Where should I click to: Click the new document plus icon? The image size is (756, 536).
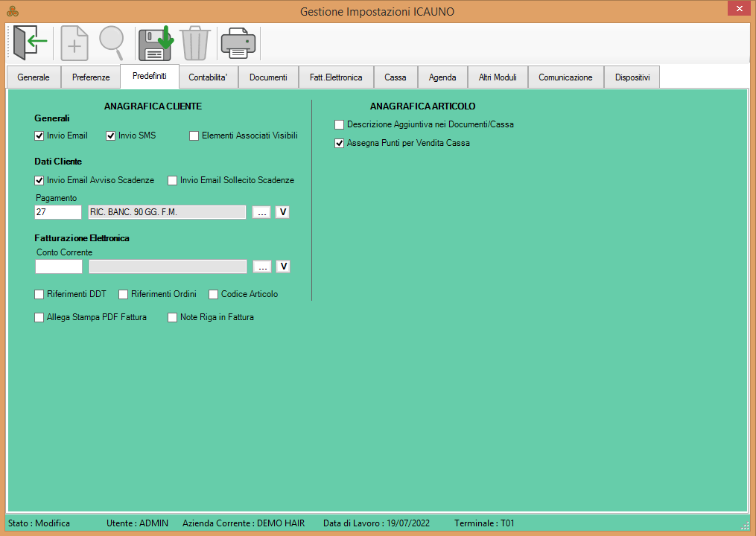pyautogui.click(x=74, y=43)
